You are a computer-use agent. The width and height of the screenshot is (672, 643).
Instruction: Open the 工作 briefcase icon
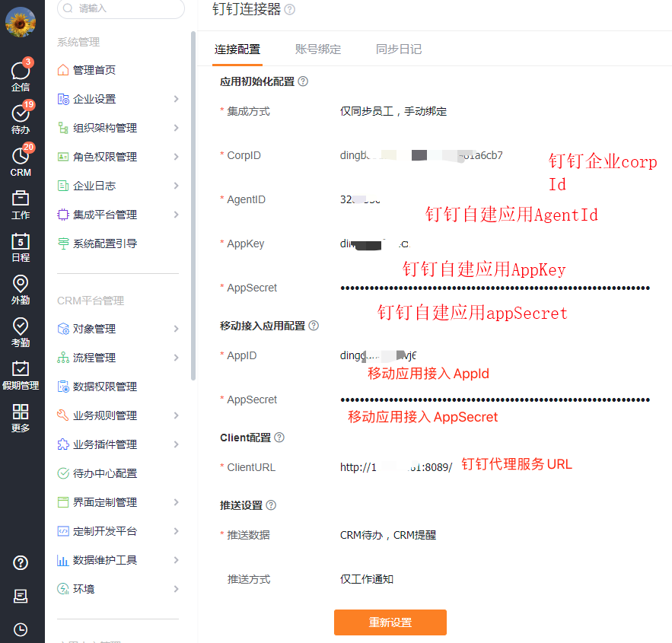20,205
